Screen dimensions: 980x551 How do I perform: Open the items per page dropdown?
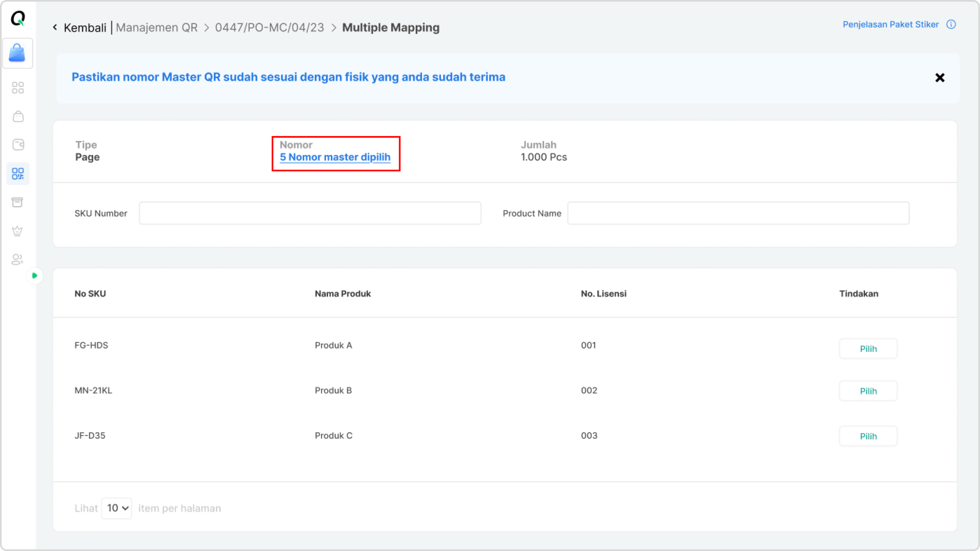[117, 508]
